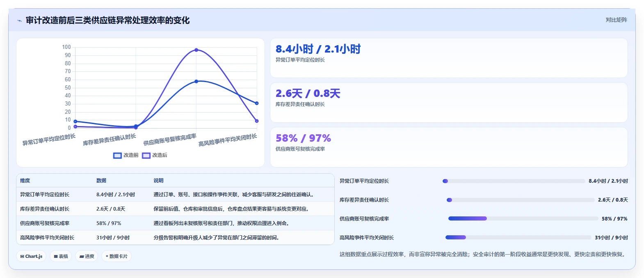
Task: Click progress value 31小时 / 9小时 on right
Action: pos(611,238)
